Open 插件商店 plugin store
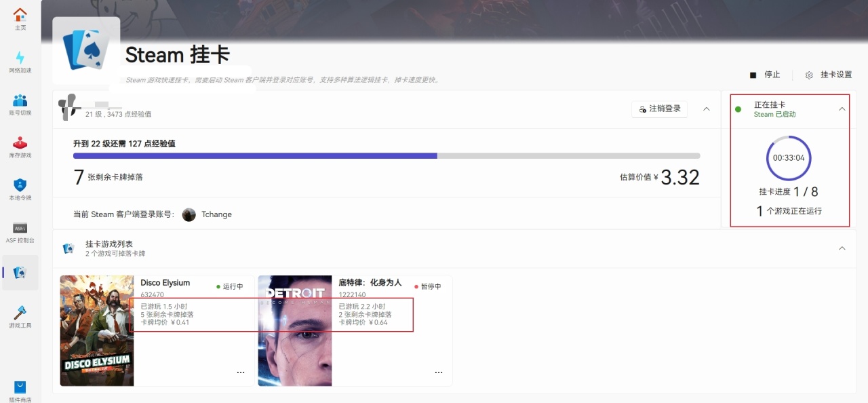The width and height of the screenshot is (868, 403). 20,391
